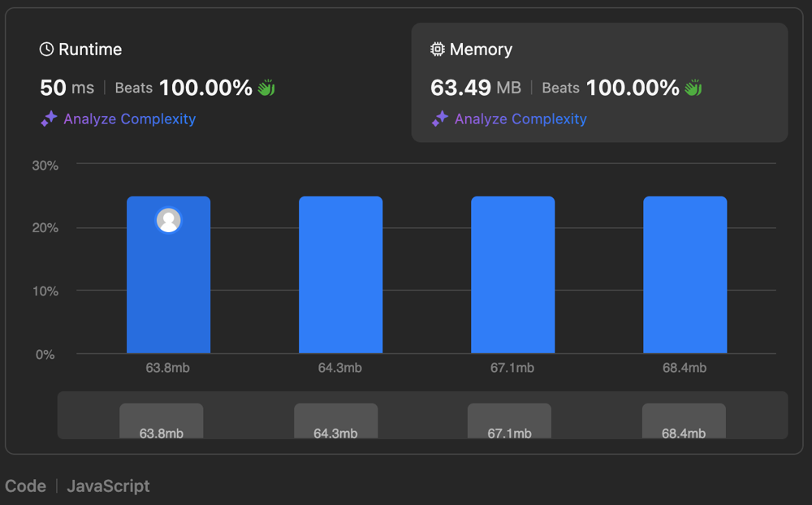Open Analyze Complexity for Memory
The image size is (812, 505).
tap(520, 119)
